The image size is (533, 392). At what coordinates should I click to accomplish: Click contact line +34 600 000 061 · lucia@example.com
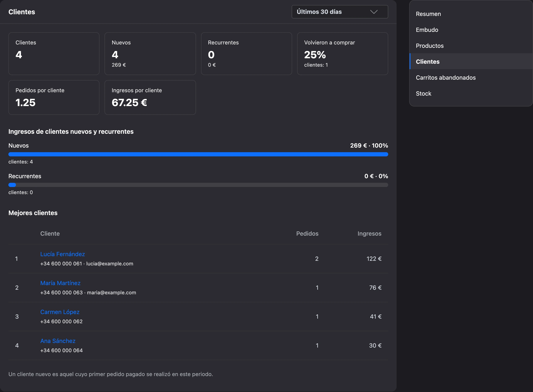(x=87, y=264)
